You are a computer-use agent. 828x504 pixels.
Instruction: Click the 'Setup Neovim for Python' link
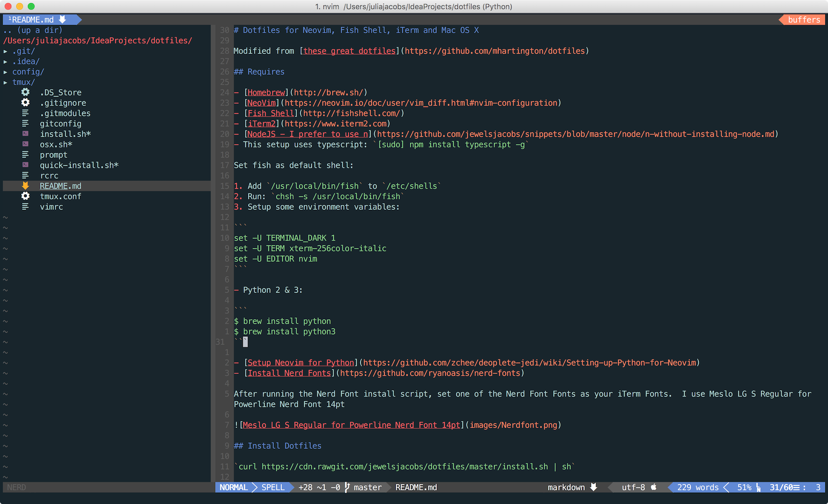301,363
